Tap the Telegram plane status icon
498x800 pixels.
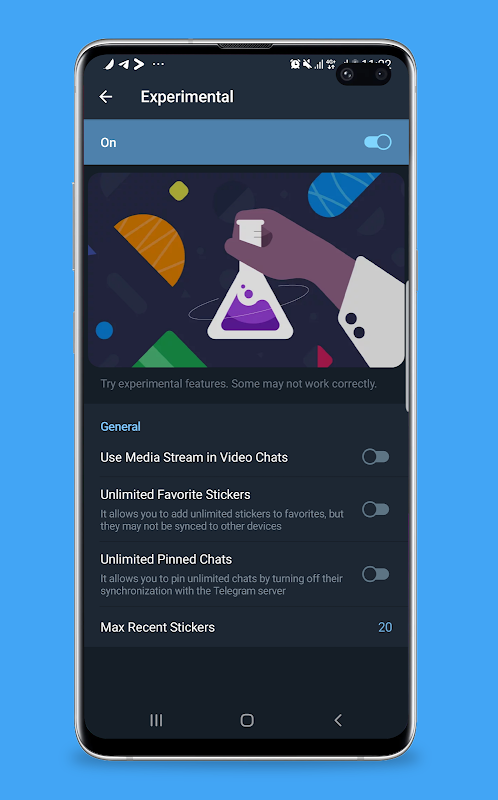tap(123, 64)
